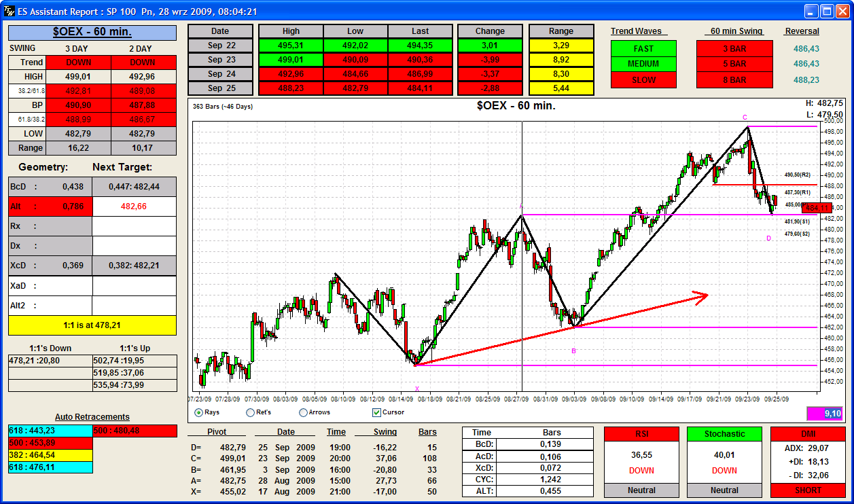Choose the Arrows radio button
This screenshot has height=504, width=854.
pos(303,412)
